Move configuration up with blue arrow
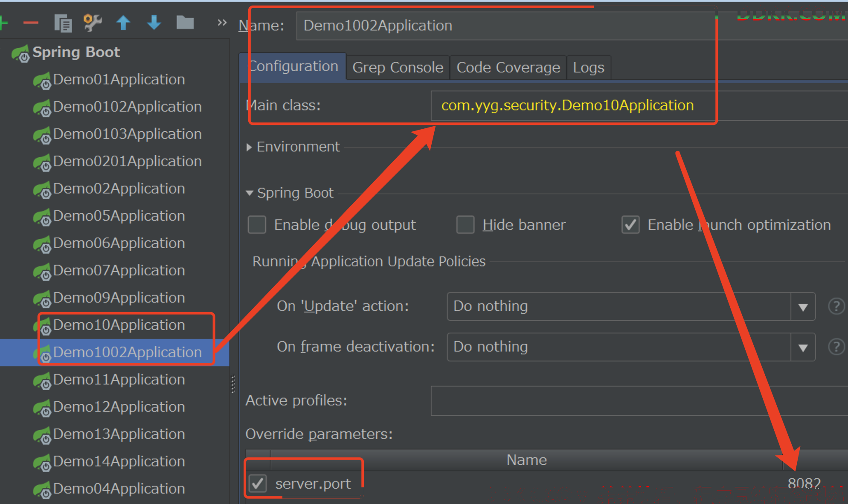The height and width of the screenshot is (504, 848). coord(123,23)
